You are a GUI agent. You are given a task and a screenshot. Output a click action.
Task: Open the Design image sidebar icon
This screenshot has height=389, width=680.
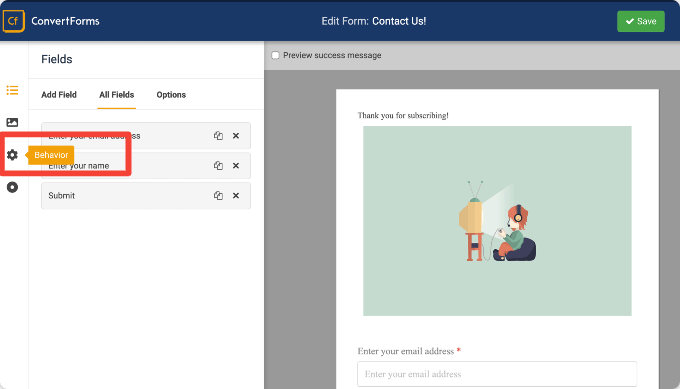[x=12, y=122]
